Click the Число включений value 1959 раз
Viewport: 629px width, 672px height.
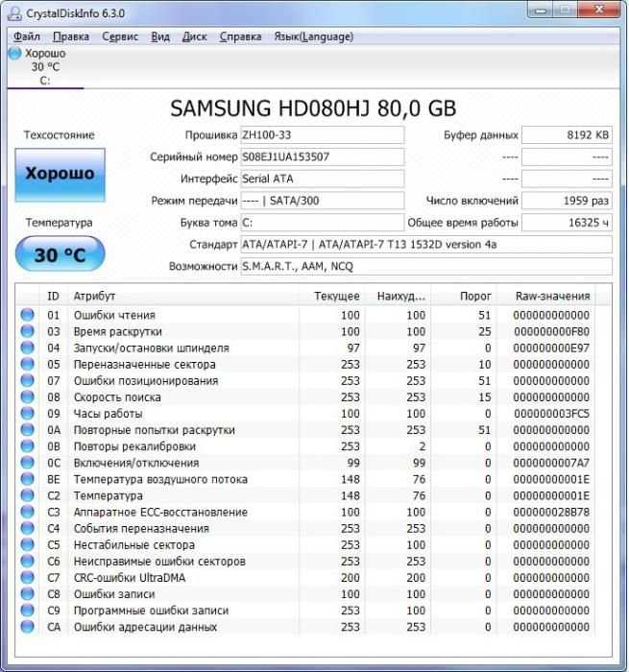567,201
